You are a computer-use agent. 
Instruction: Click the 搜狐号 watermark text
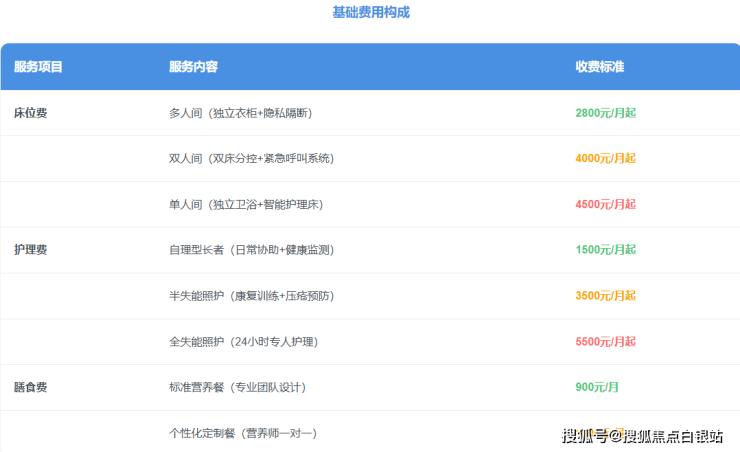click(x=585, y=436)
